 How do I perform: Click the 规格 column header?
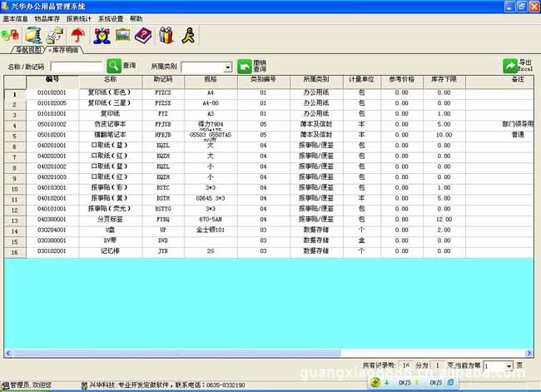point(211,80)
